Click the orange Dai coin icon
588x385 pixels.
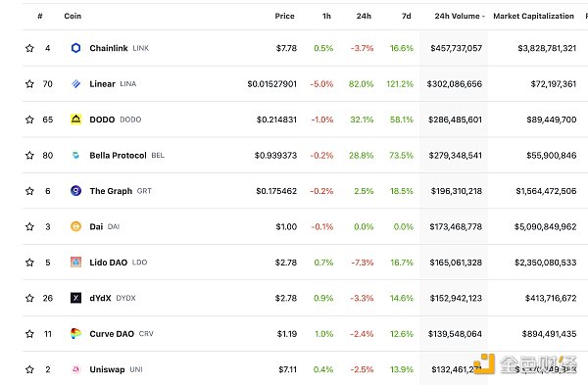pos(75,226)
